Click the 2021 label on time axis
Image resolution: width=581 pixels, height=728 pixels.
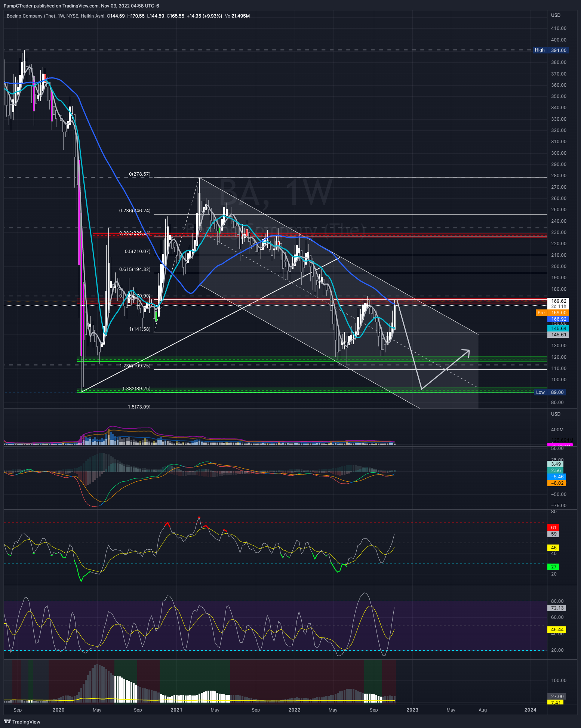[176, 710]
